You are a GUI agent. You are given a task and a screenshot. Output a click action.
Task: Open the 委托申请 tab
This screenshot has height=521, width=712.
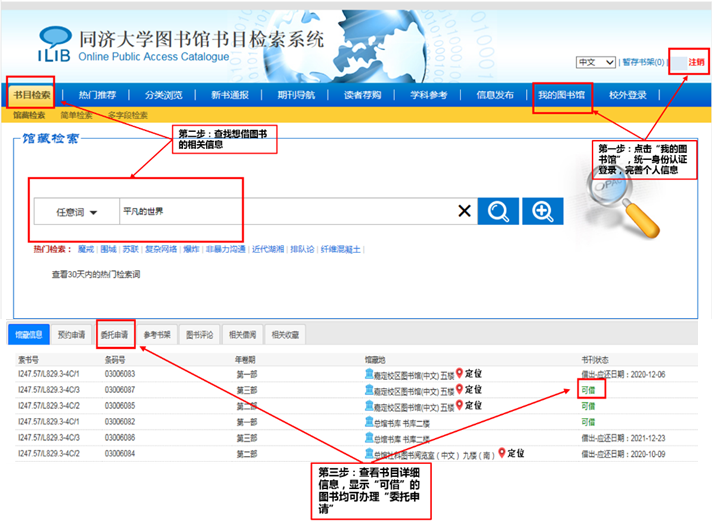[114, 335]
